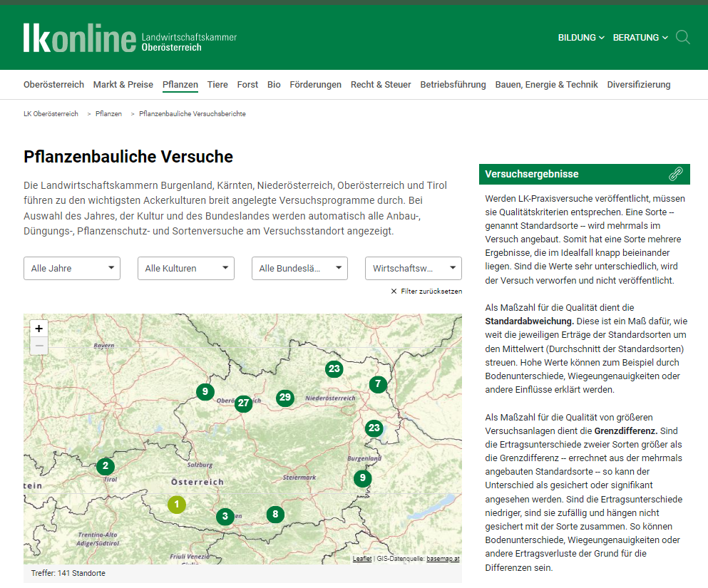
Task: Select map cluster marker 7
Action: (378, 384)
